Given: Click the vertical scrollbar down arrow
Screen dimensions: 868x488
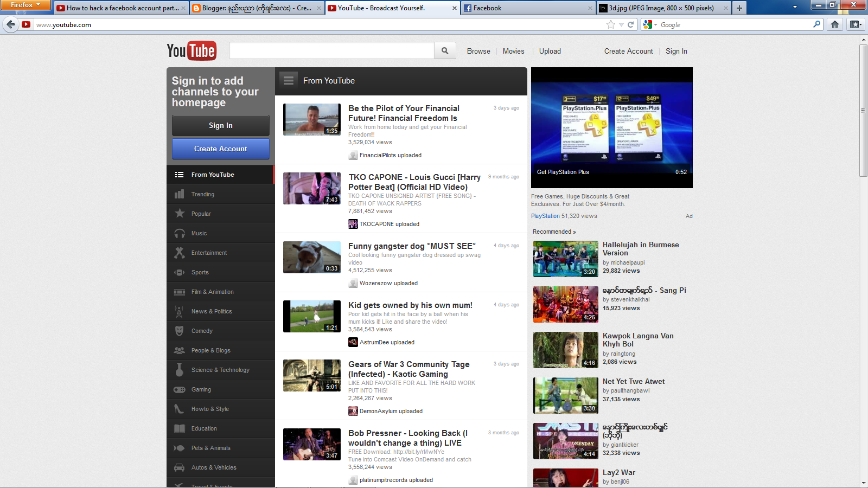Looking at the screenshot, I should 863,483.
